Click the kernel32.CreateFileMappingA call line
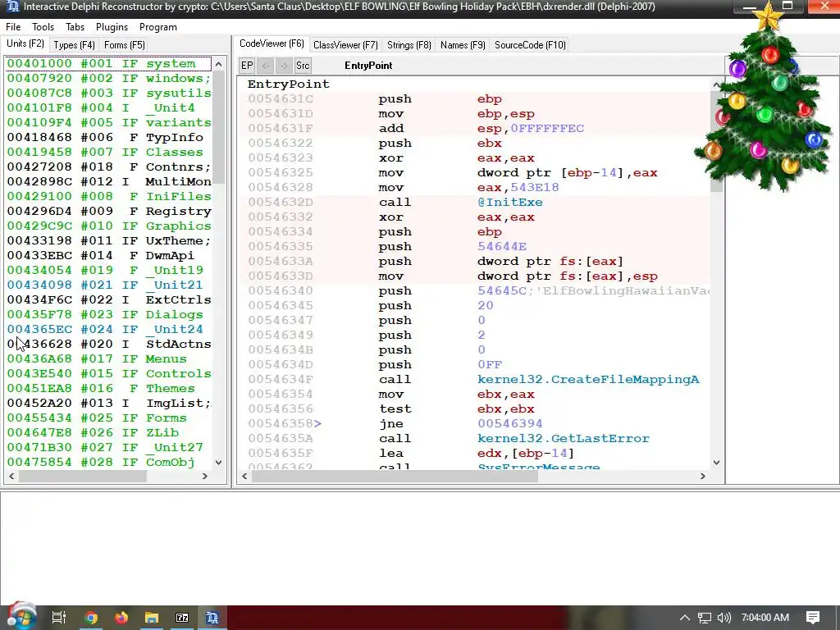Viewport: 840px width, 630px height. click(474, 379)
